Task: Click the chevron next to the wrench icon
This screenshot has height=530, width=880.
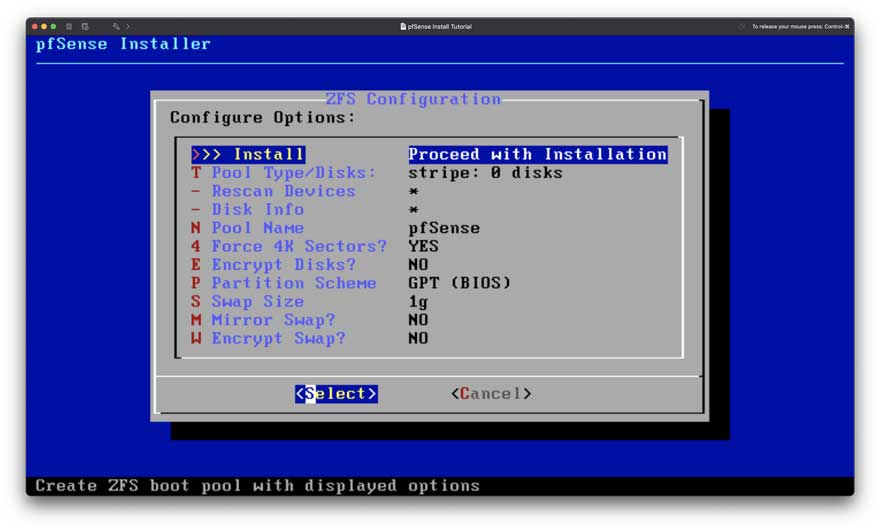Action: click(x=128, y=26)
